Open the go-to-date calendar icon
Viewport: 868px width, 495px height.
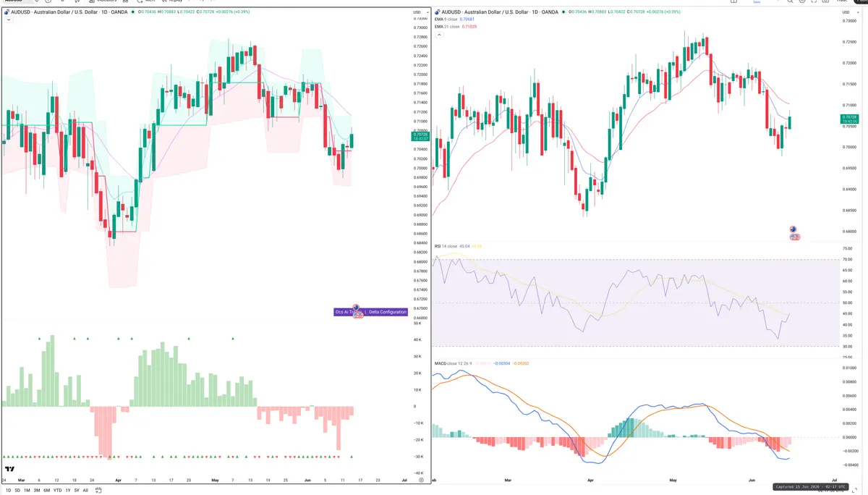[100, 490]
